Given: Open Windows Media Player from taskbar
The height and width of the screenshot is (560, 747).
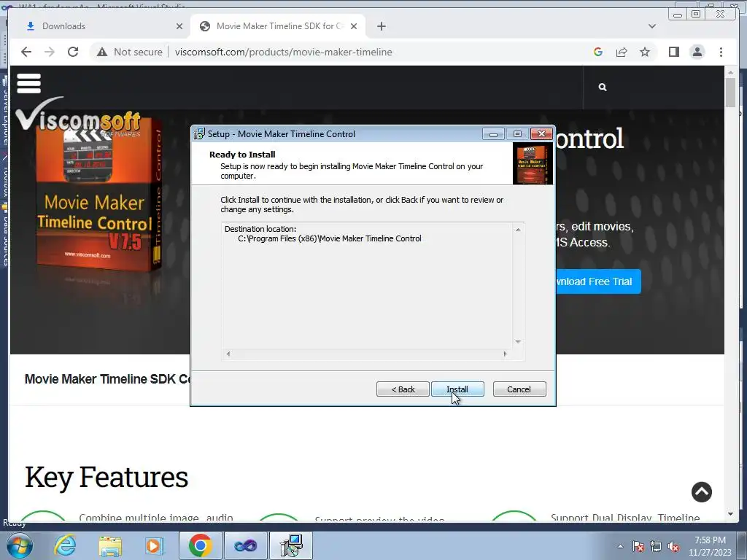Looking at the screenshot, I should (154, 545).
